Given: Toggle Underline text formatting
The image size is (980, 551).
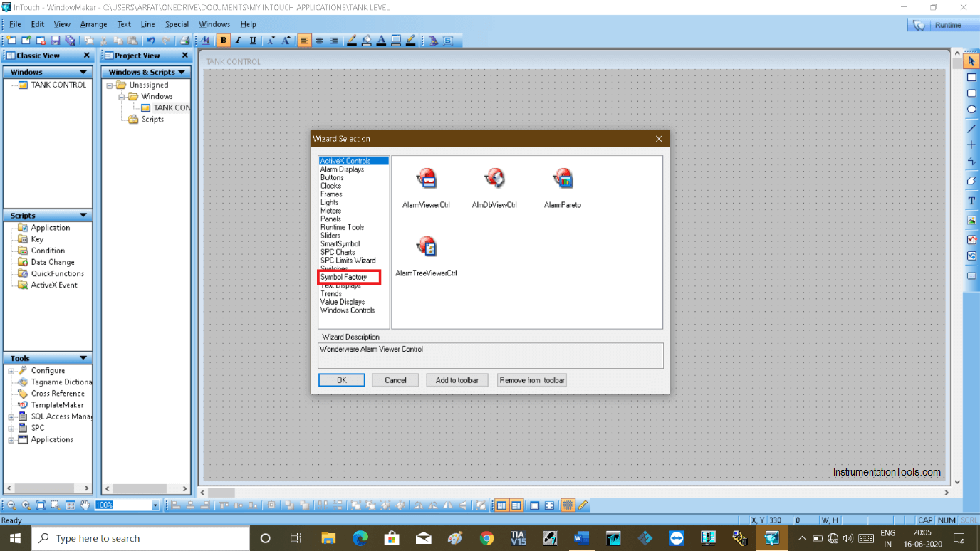Looking at the screenshot, I should pos(253,41).
